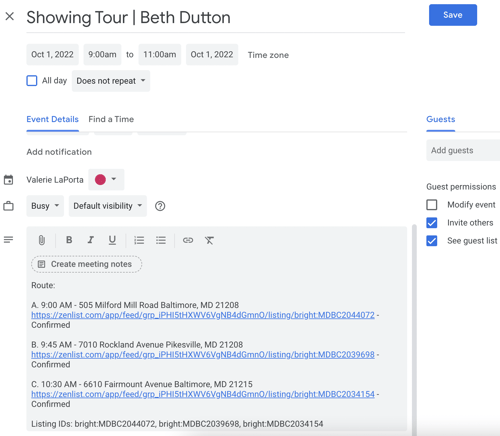Click the insert link icon
Image resolution: width=500 pixels, height=436 pixels.
click(x=188, y=240)
